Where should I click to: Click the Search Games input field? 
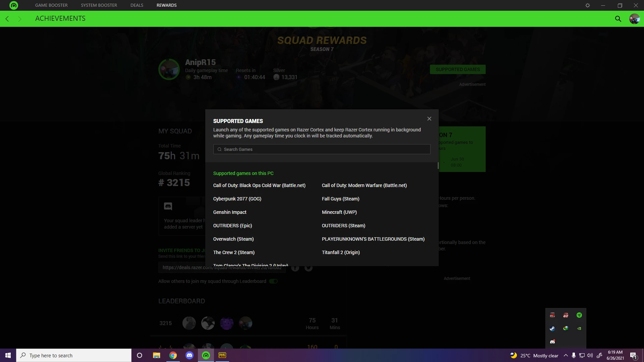pyautogui.click(x=322, y=149)
